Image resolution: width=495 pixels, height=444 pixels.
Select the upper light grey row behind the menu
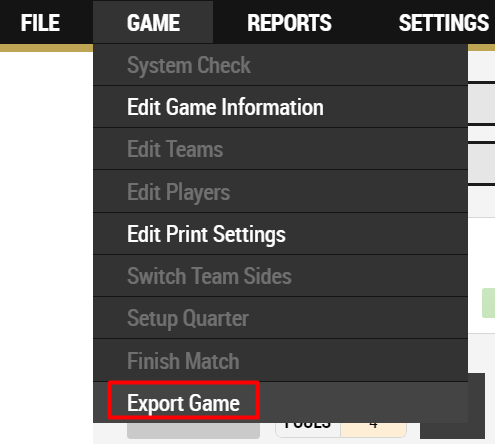tap(481, 104)
